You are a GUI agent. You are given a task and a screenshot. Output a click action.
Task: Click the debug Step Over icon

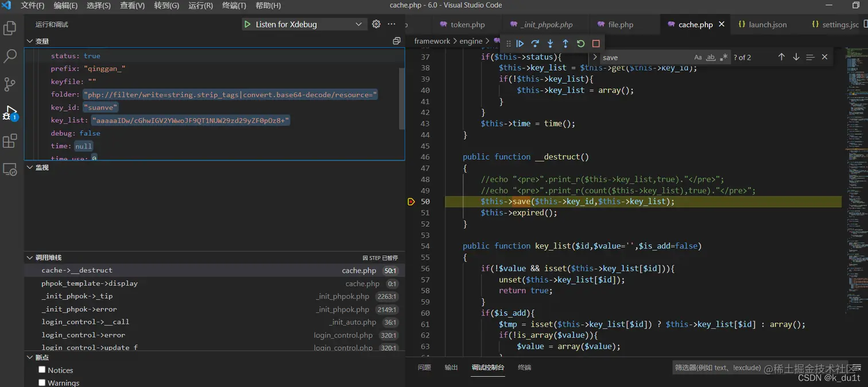[535, 44]
